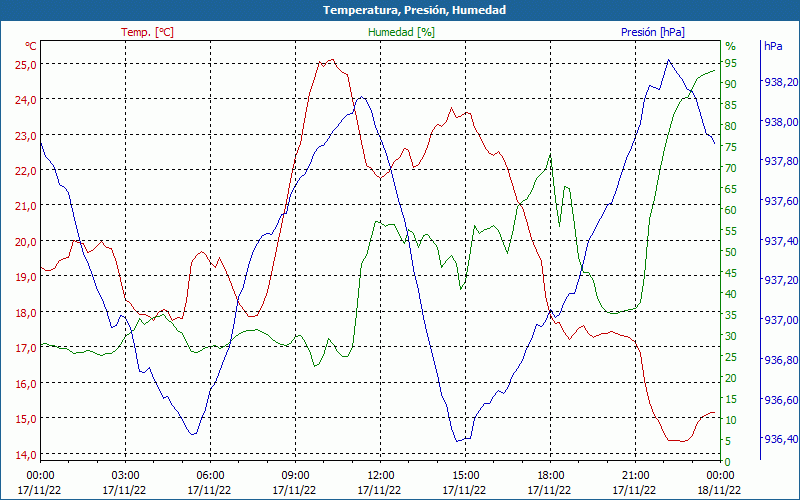
Task: Click the "35" humidity axis tick
Action: pos(731,315)
